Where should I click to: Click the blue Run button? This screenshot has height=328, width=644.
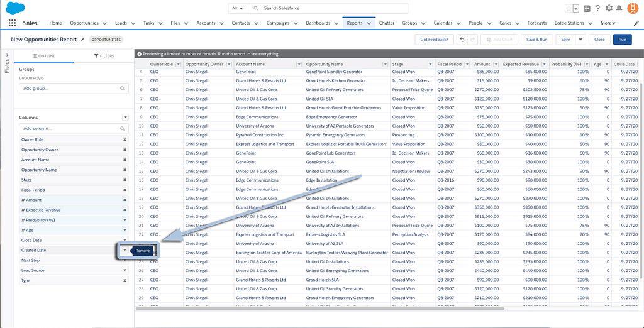(622, 40)
